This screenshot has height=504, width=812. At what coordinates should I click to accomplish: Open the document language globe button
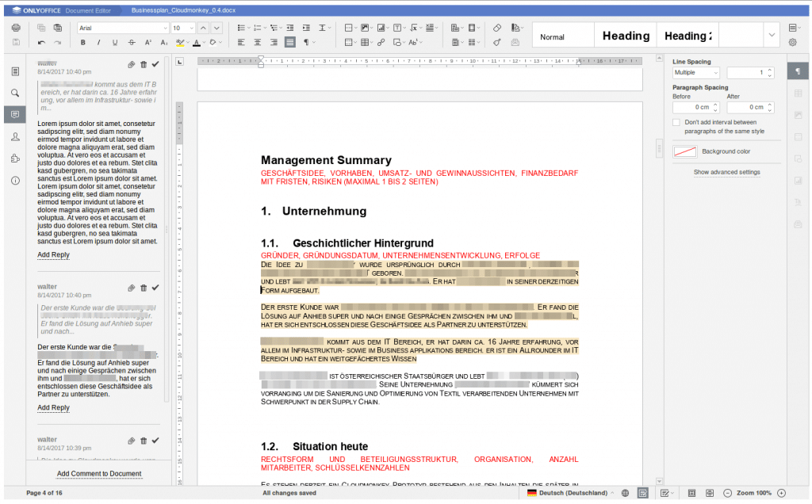coord(625,493)
